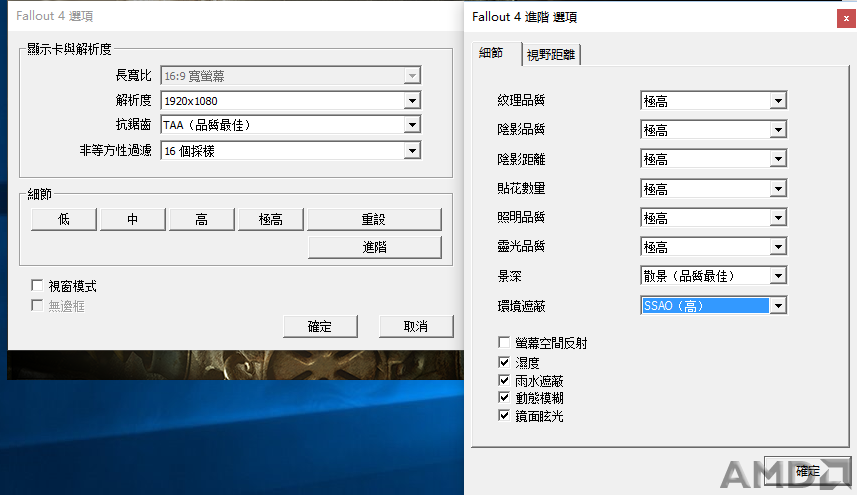Enable the 視窗模式 checkbox

tap(37, 286)
